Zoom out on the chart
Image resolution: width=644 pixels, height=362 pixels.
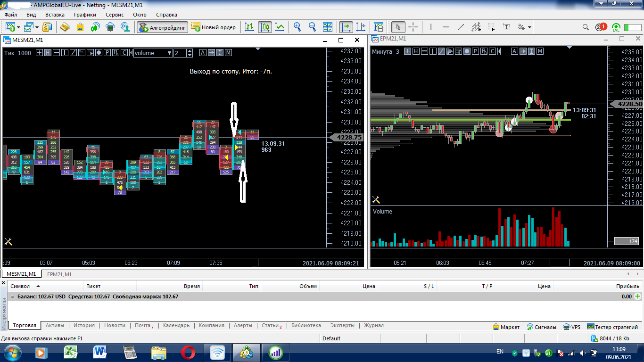[313, 27]
